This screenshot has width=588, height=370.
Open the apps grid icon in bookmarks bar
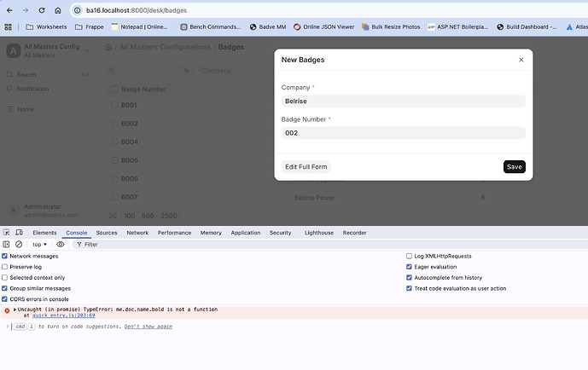coord(8,27)
